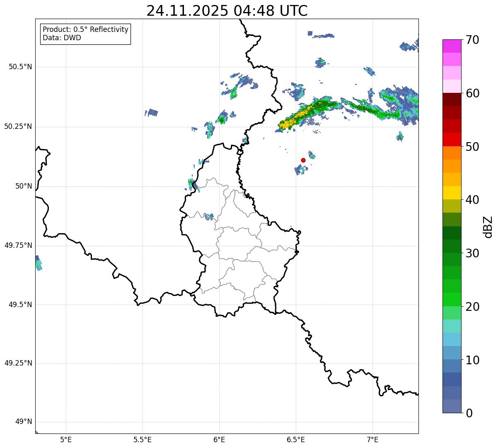The width and height of the screenshot is (498, 448).
Task: Click the colorbar tick label 30
Action: click(x=473, y=253)
